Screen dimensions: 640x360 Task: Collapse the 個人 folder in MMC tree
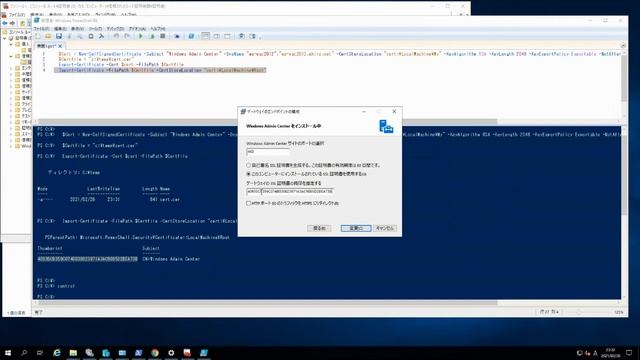click(11, 44)
